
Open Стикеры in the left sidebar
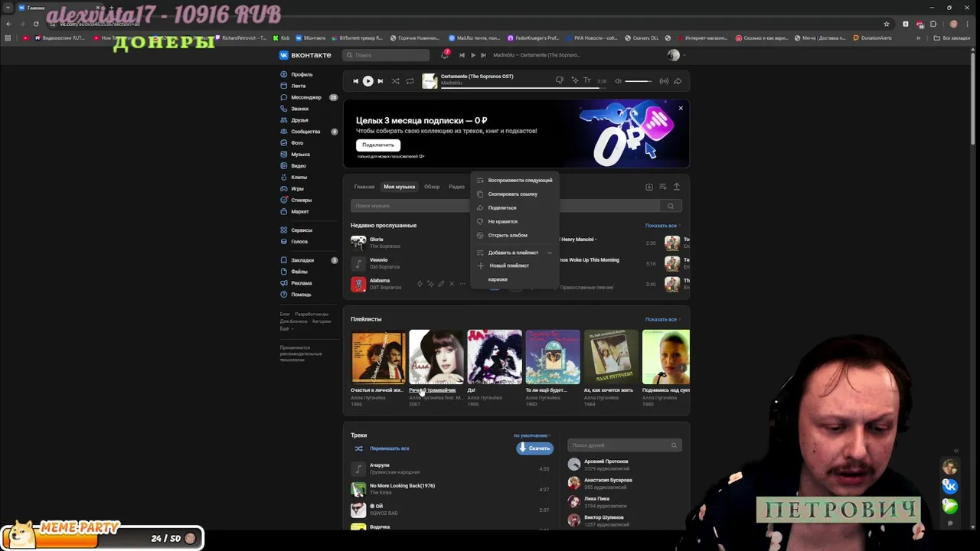click(x=301, y=201)
